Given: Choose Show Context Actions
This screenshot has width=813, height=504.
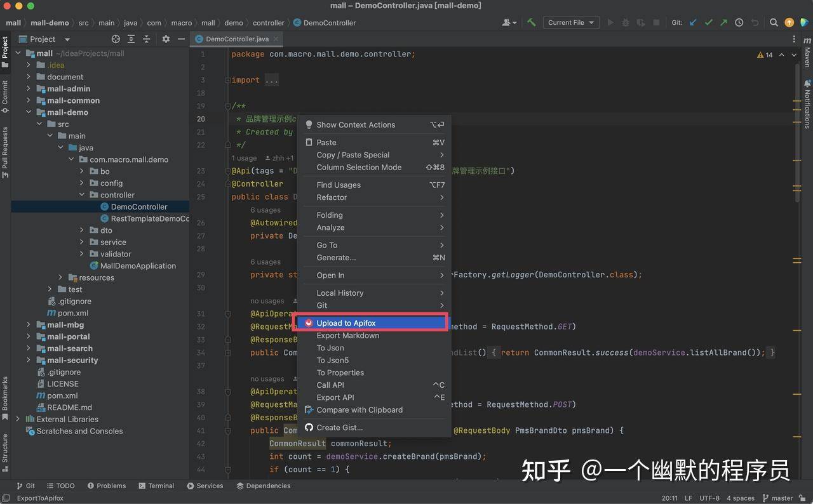Looking at the screenshot, I should (x=375, y=124).
